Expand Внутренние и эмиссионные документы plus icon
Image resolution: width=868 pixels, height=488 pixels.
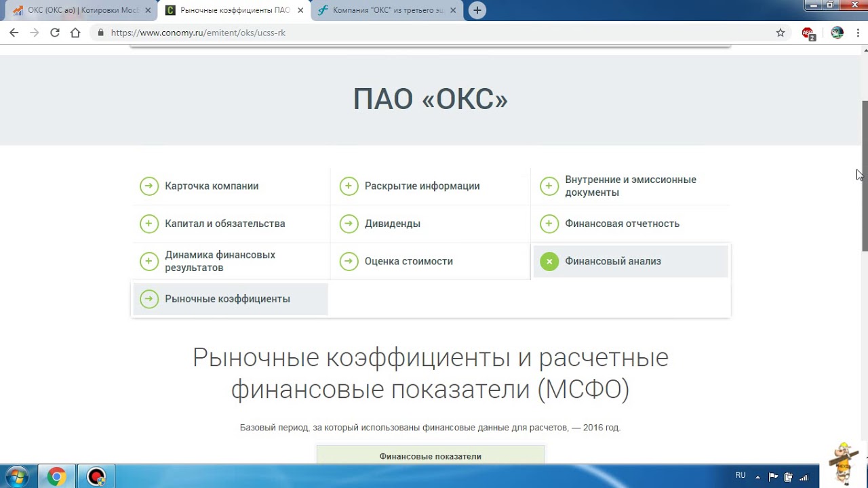click(549, 186)
